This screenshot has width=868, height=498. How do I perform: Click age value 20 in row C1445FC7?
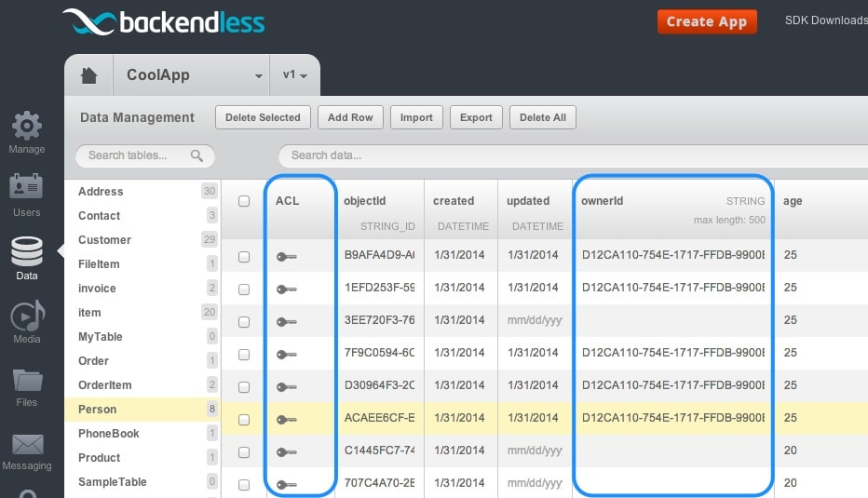click(x=791, y=451)
